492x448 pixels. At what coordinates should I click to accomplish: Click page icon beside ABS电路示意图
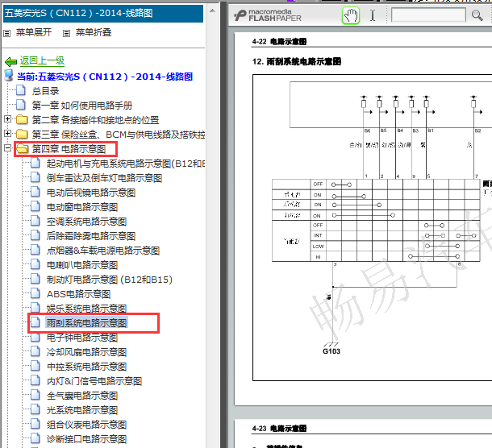click(x=35, y=293)
